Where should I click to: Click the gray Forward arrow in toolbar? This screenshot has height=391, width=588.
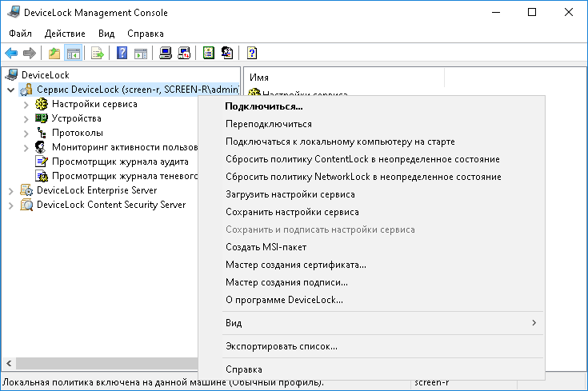pos(30,54)
